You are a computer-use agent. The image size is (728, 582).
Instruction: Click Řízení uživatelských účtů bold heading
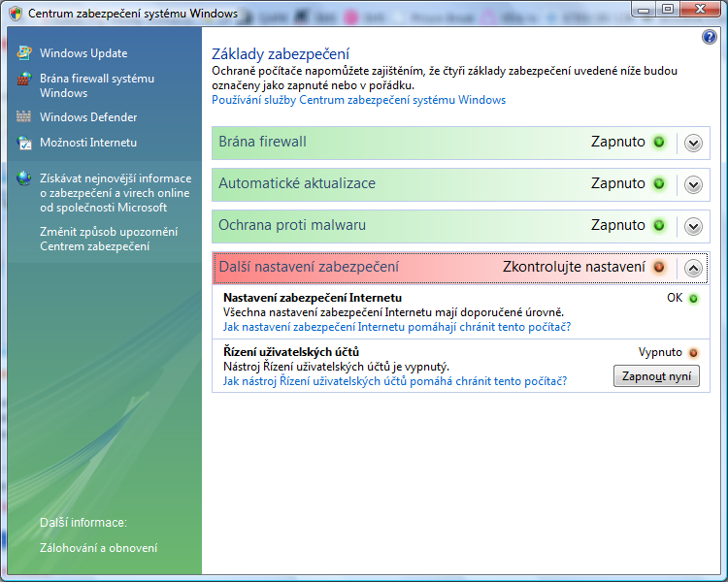291,352
